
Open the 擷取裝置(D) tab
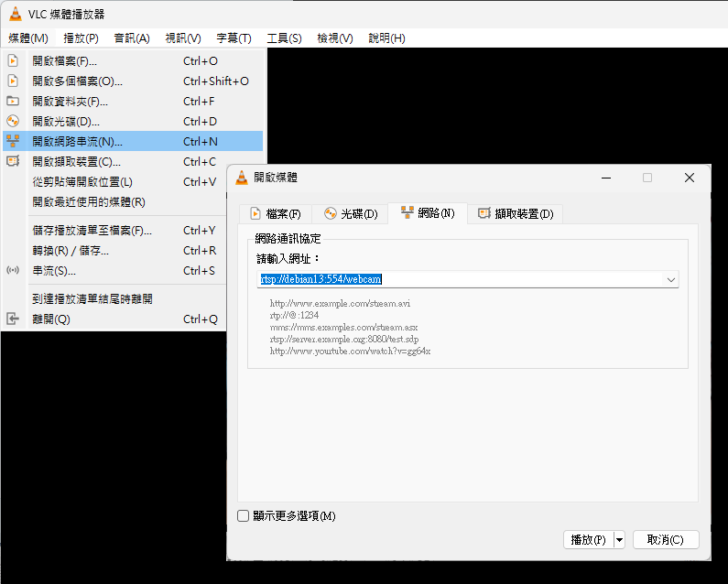[x=515, y=214]
